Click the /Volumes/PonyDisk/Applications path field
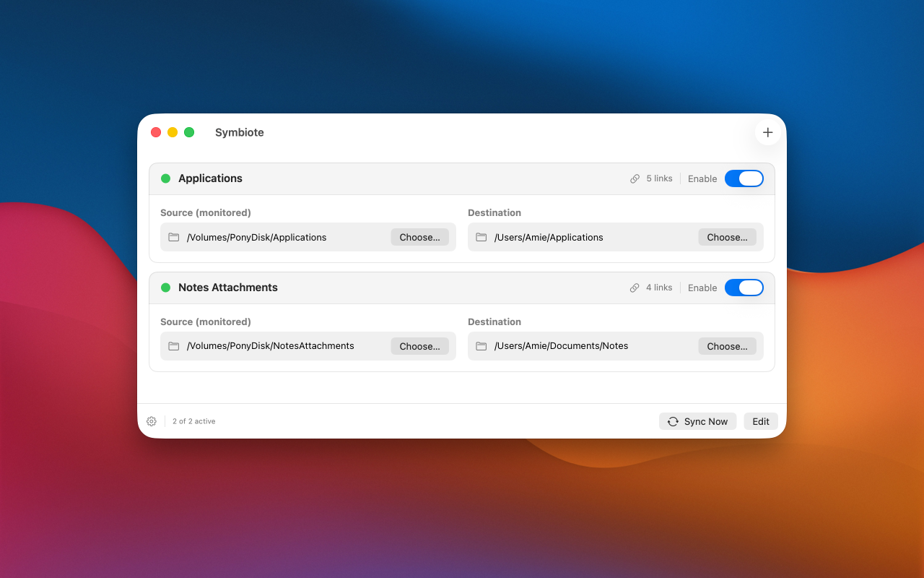This screenshot has height=578, width=924. point(308,237)
